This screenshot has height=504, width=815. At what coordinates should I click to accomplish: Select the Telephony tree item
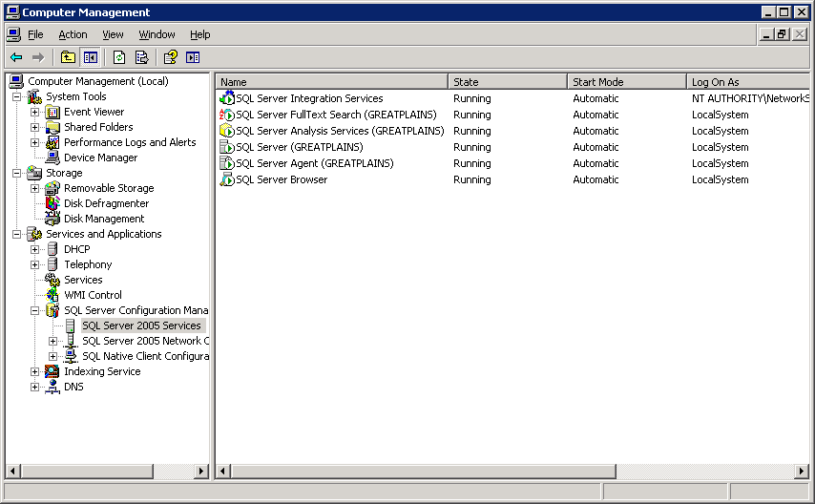coord(88,264)
